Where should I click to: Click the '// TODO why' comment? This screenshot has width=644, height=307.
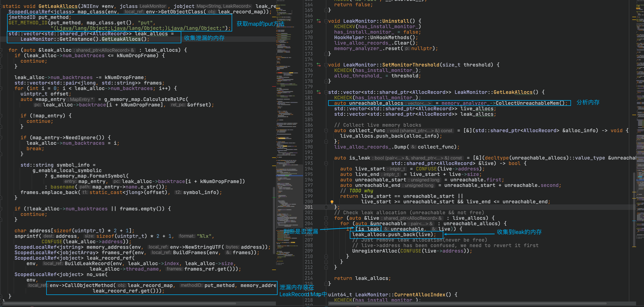tap(357, 191)
